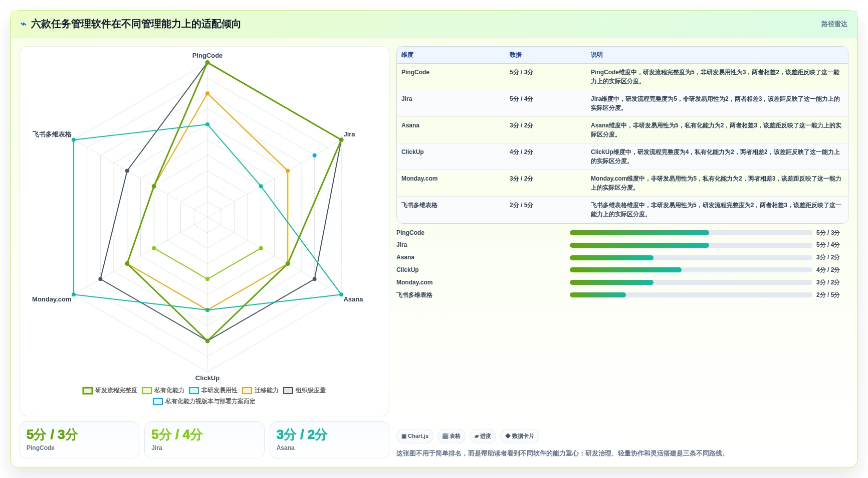Click the footer note about 研发治理
The height and width of the screenshot is (478, 868).
562,453
